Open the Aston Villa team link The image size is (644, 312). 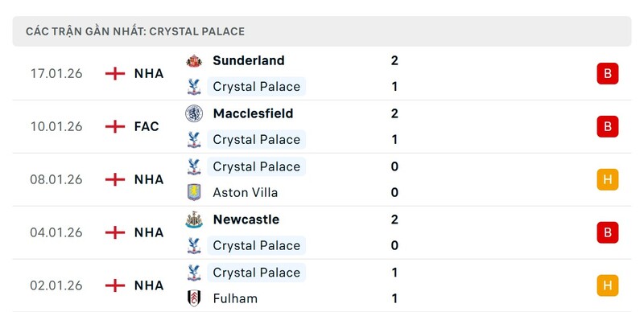point(246,192)
